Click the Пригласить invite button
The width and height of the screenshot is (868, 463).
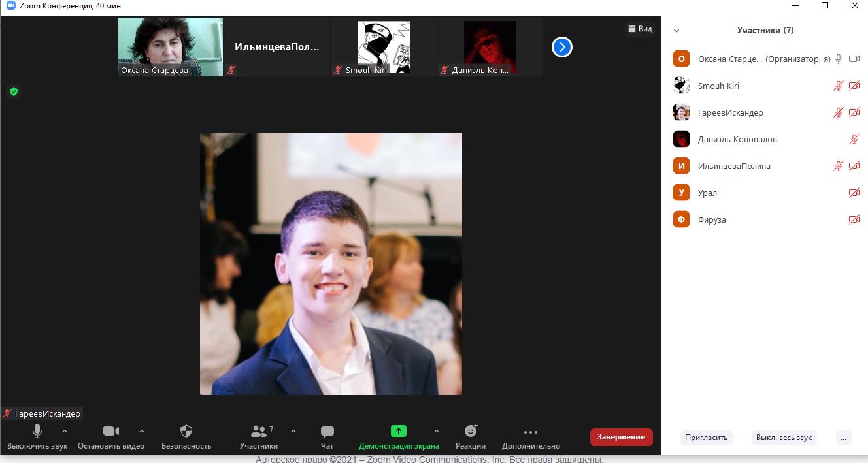point(706,438)
